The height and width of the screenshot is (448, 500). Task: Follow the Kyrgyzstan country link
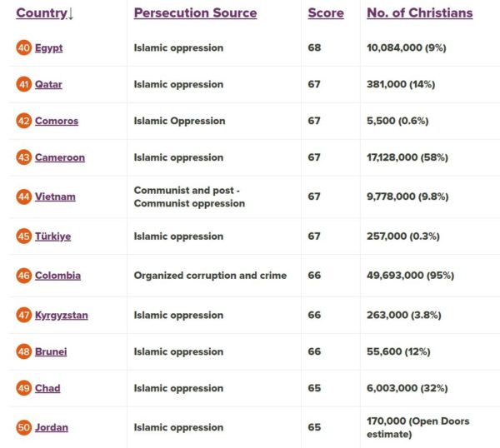click(62, 316)
